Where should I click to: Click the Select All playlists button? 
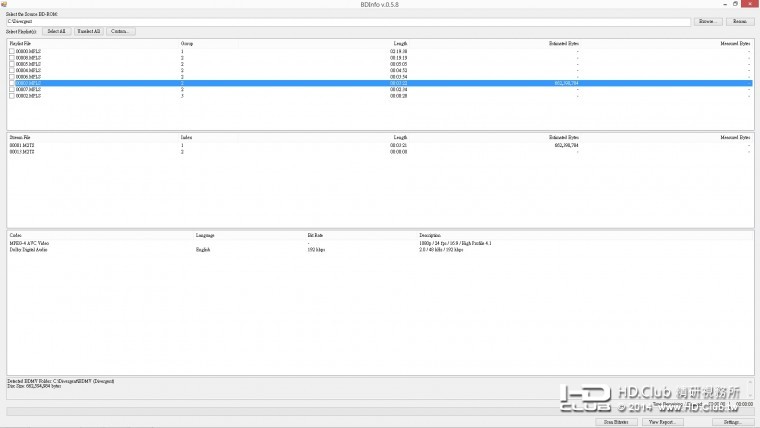click(55, 32)
